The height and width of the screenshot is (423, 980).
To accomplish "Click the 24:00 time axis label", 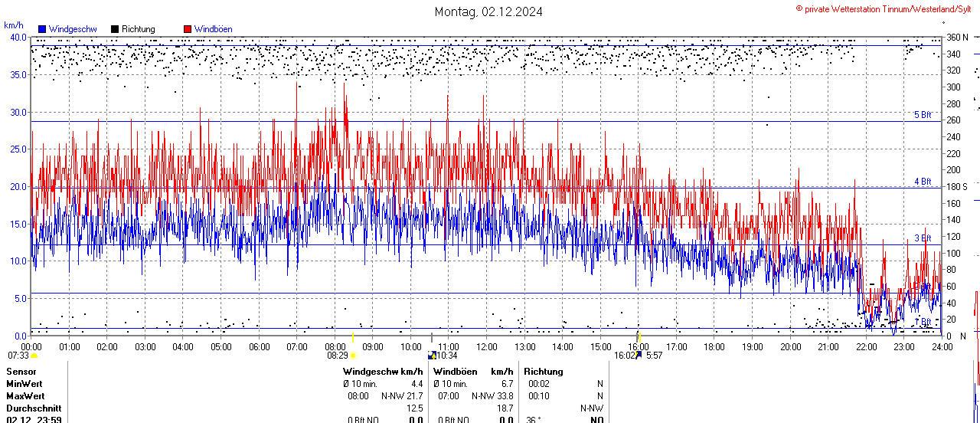I will [942, 347].
